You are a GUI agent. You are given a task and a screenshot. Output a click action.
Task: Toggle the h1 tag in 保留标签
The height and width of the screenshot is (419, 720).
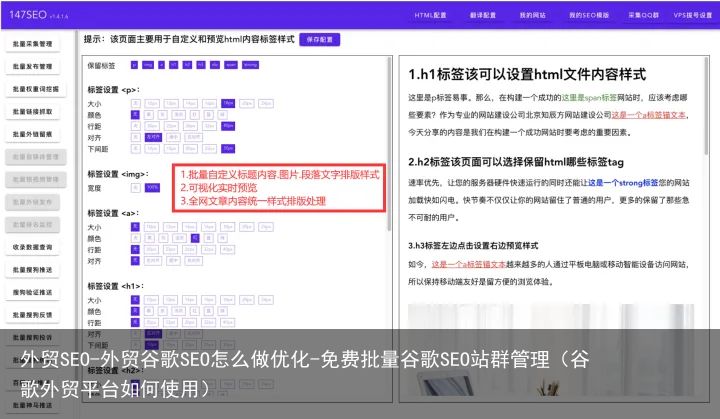tap(174, 65)
